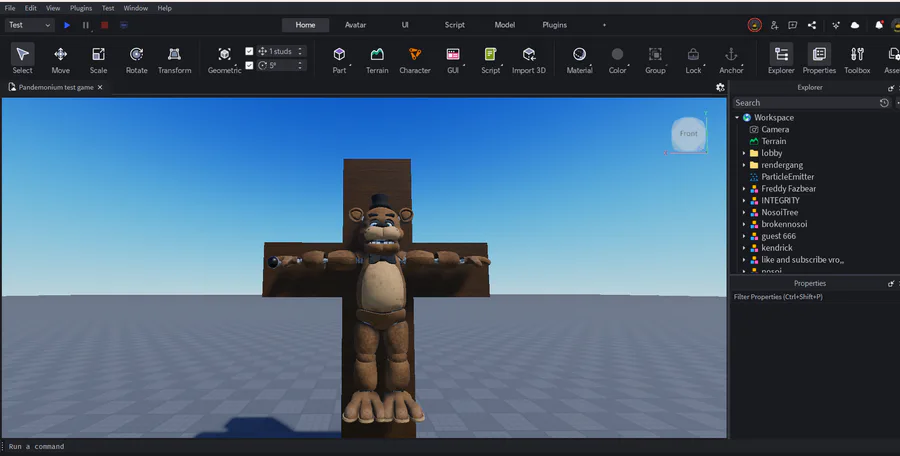Switch to the Model ribbon tab
The width and height of the screenshot is (900, 456).
[505, 25]
